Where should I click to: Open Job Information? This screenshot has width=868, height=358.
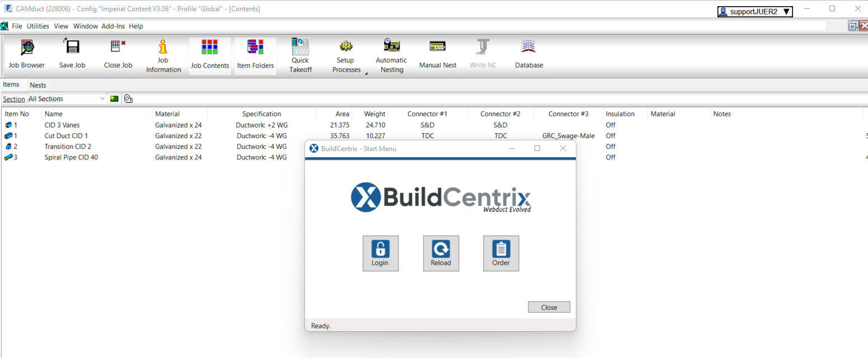(163, 54)
